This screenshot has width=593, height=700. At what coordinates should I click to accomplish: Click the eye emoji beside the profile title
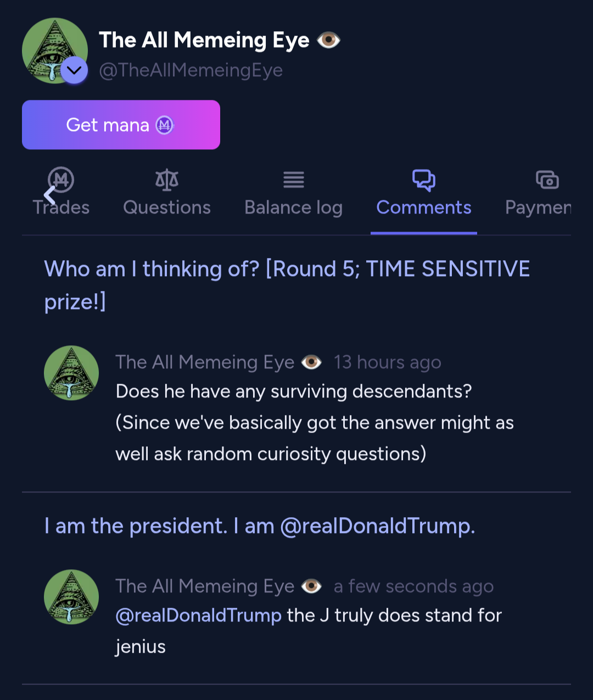pyautogui.click(x=328, y=40)
